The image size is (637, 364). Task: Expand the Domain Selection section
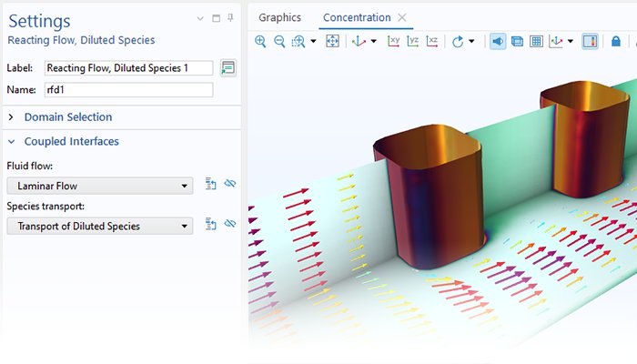click(x=11, y=117)
